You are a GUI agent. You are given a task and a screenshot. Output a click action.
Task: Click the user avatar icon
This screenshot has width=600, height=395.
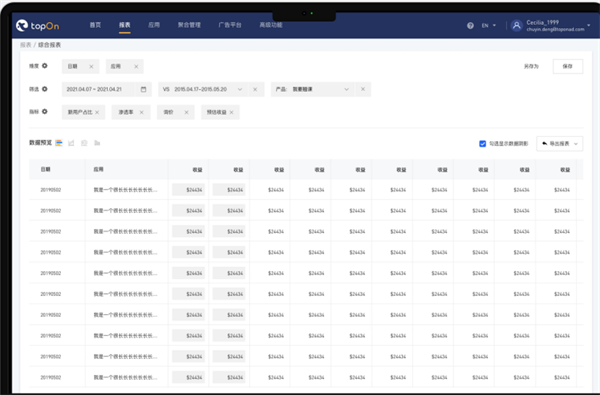517,26
